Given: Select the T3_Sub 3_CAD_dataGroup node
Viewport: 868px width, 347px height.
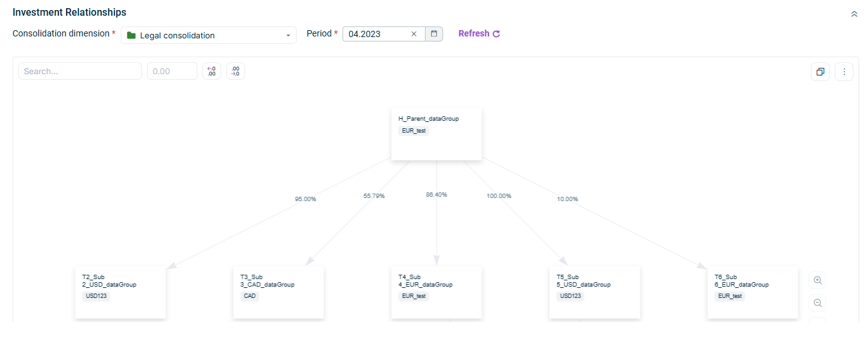Looking at the screenshot, I should point(278,292).
